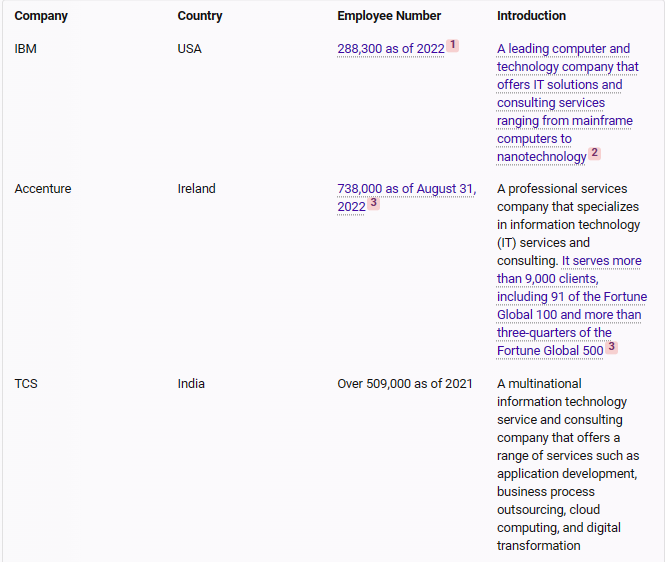Click the Employee Number column header
Image resolution: width=665 pixels, height=562 pixels.
[391, 16]
